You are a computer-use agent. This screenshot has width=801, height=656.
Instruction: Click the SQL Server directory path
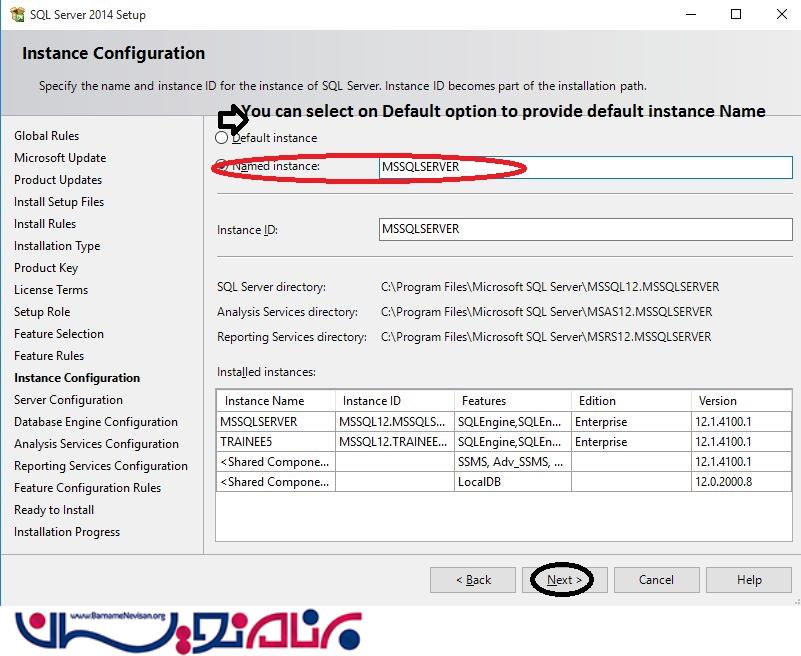pyautogui.click(x=550, y=287)
